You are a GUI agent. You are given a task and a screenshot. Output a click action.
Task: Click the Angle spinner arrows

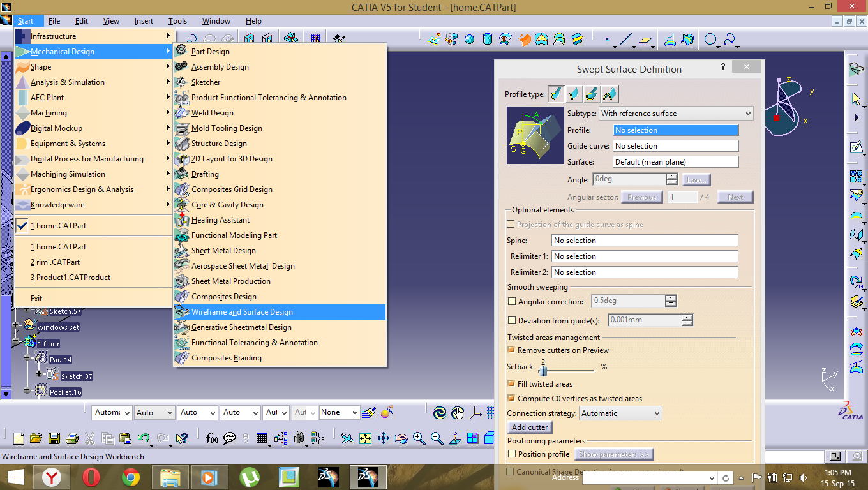[671, 179]
